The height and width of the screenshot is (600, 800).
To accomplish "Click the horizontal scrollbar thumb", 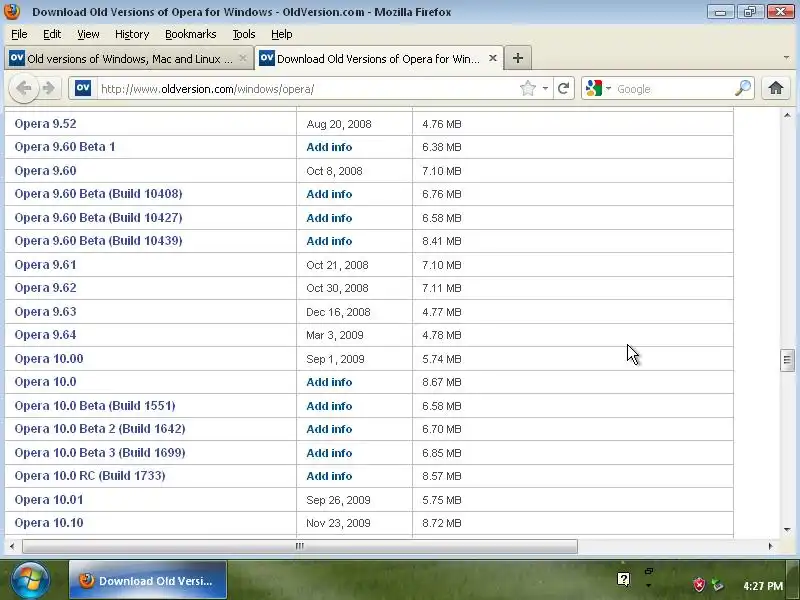I will click(x=300, y=546).
